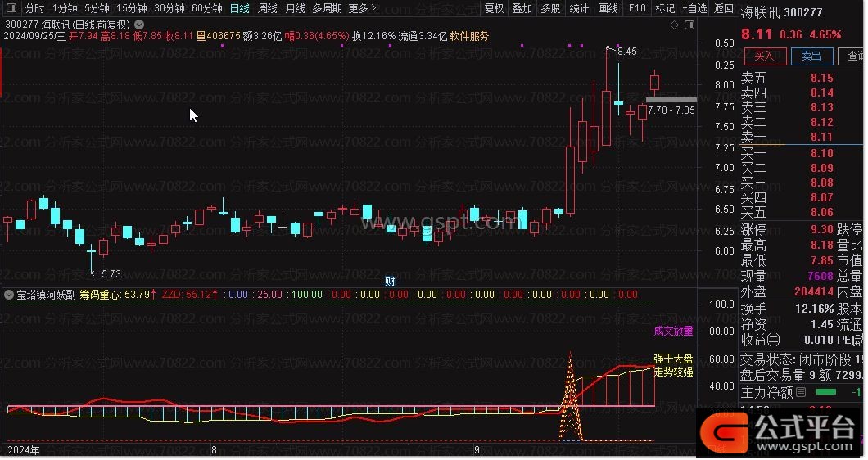The width and height of the screenshot is (868, 460).
Task: Select the 周线 weekly chart tab
Action: coord(268,8)
